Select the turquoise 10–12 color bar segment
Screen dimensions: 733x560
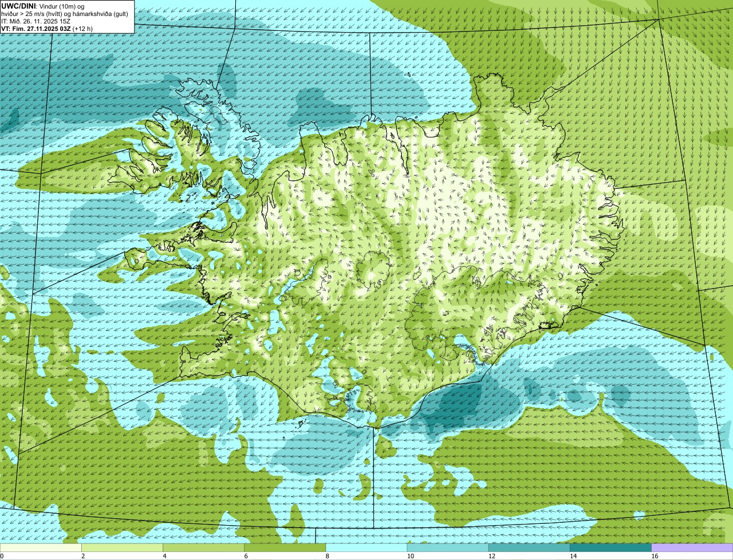[448, 548]
